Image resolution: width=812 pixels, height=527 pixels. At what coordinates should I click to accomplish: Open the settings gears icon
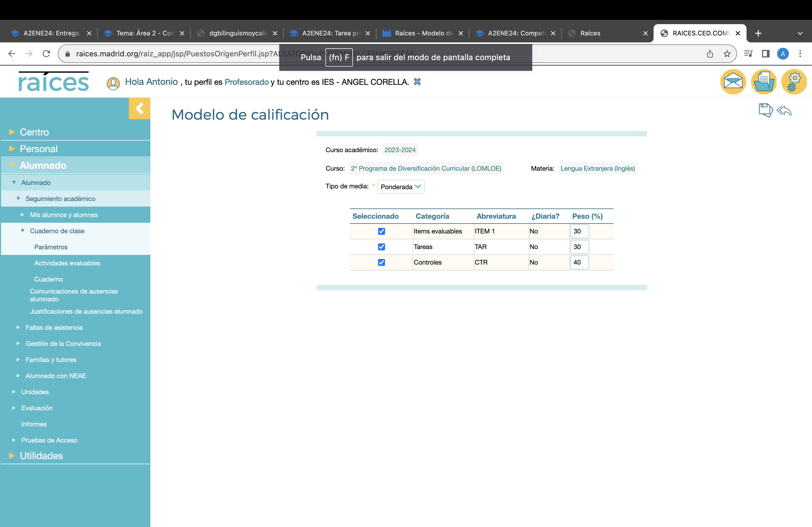click(794, 82)
